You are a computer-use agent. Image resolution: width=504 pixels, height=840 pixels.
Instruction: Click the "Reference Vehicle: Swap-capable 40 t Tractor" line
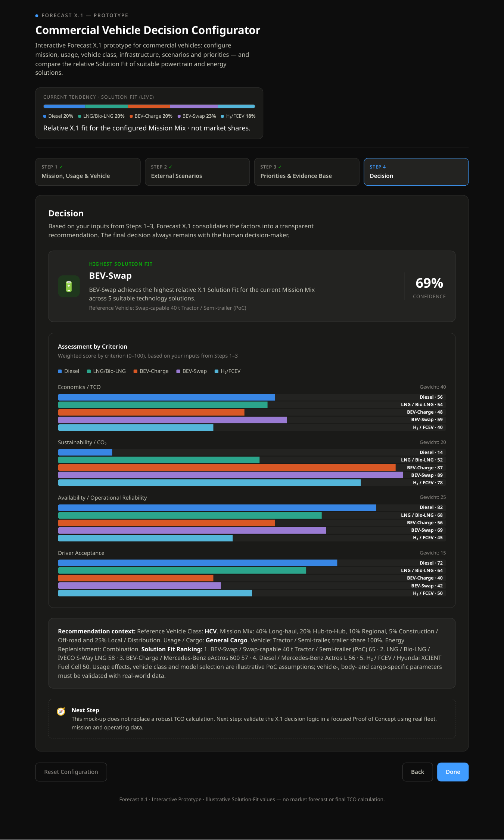(168, 308)
